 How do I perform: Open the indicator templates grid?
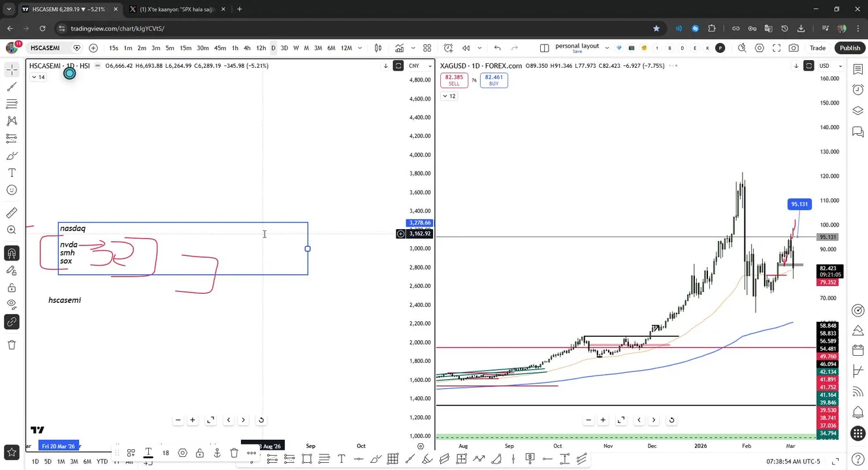point(427,48)
